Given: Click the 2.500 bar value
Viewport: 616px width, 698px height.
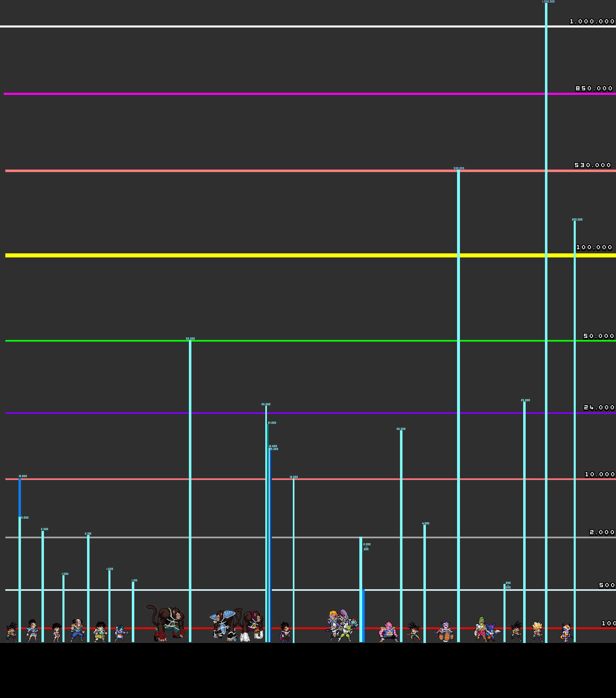Looking at the screenshot, I should pos(44,529).
